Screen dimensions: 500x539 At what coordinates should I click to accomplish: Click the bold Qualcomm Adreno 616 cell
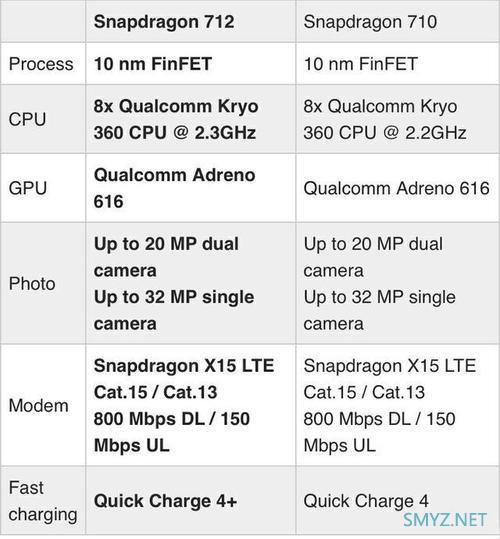point(191,188)
